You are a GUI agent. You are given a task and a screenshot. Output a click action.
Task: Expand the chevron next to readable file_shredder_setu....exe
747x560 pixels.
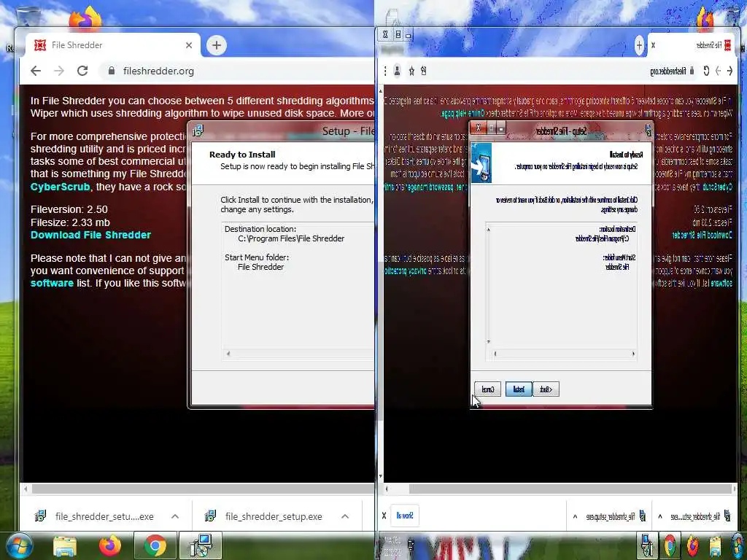175,516
